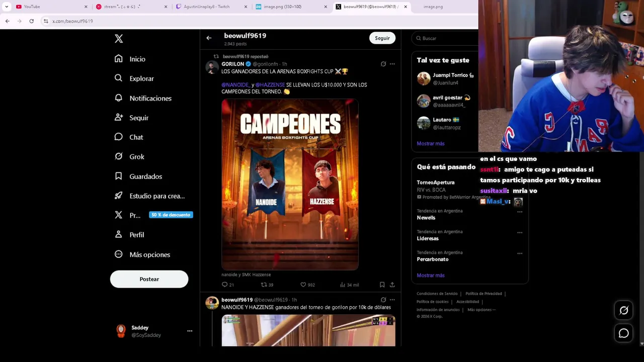The image size is (644, 362).
Task: Open Guardados bookmark icon
Action: [118, 176]
